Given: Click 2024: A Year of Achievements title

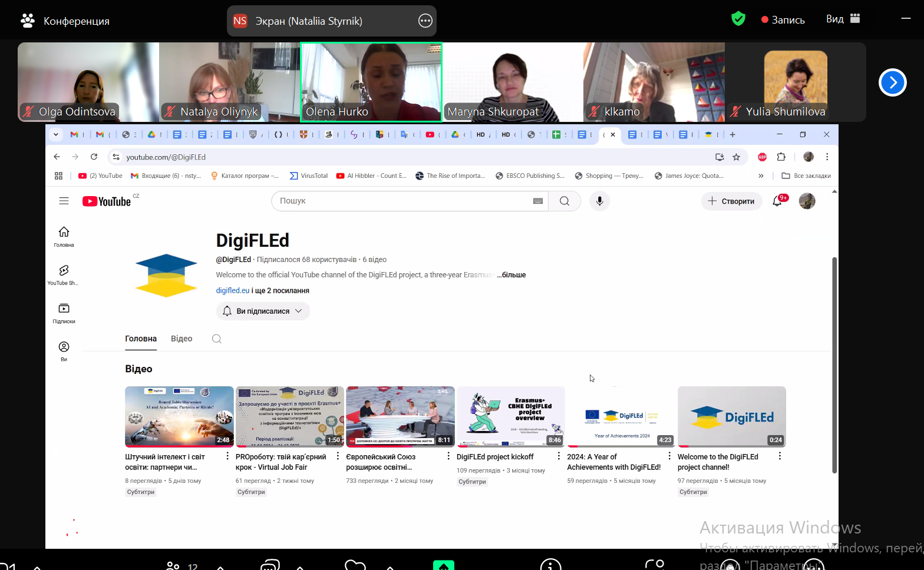Looking at the screenshot, I should pyautogui.click(x=614, y=462).
